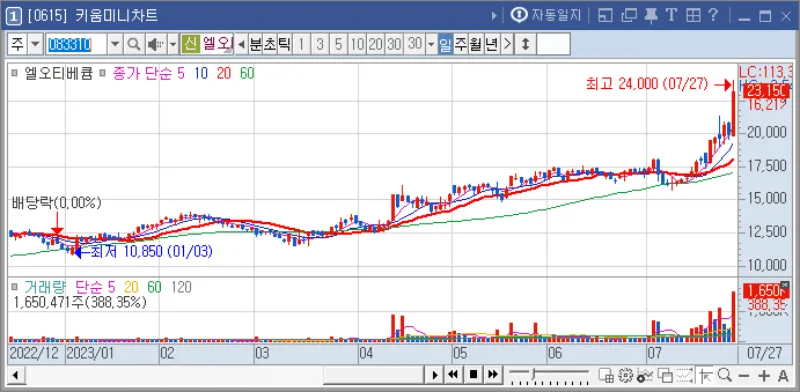The width and height of the screenshot is (800, 392).
Task: Click the scrollbar right arrow button
Action: point(434,376)
